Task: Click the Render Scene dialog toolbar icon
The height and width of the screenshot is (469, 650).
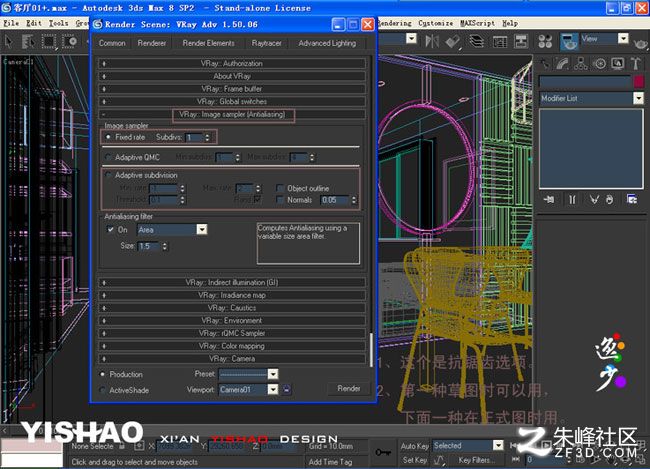Action: [x=569, y=41]
